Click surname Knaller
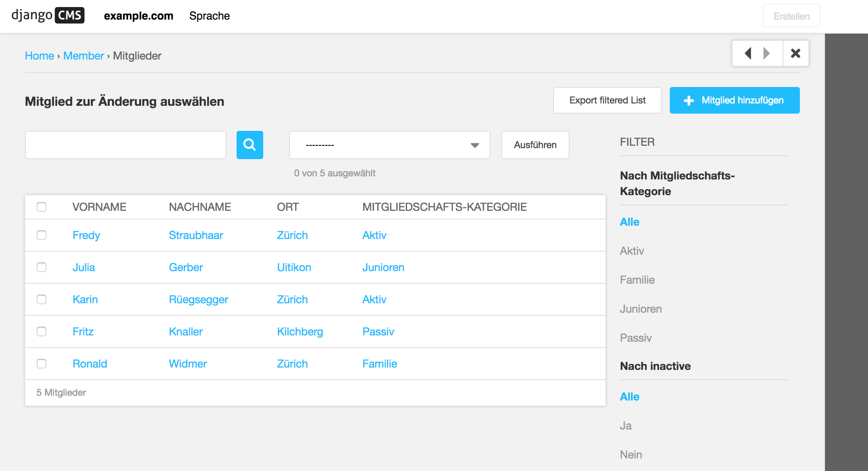Viewport: 868px width, 471px height. 186,332
